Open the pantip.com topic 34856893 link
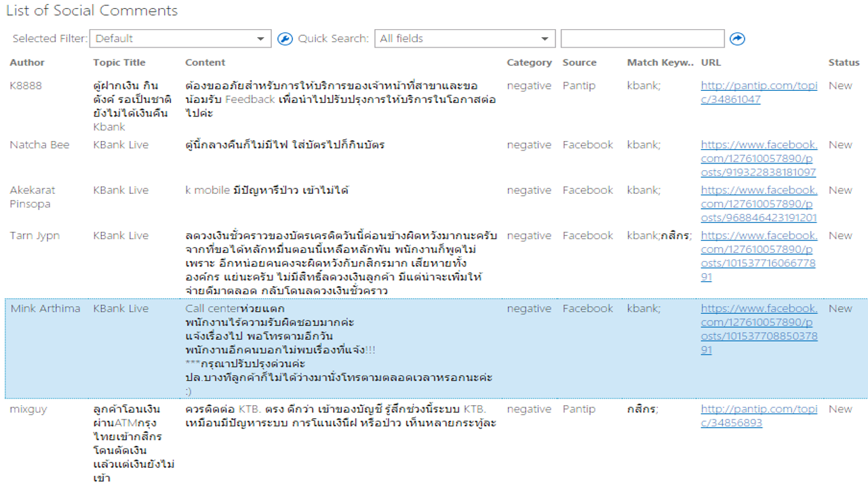This screenshot has width=868, height=488. click(759, 415)
